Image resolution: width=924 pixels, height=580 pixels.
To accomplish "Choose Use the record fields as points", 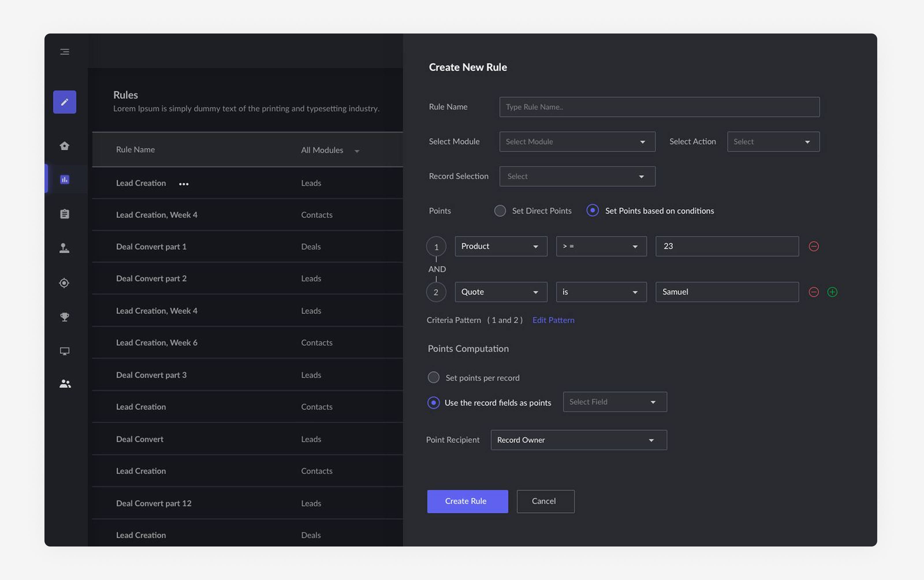I will [433, 403].
